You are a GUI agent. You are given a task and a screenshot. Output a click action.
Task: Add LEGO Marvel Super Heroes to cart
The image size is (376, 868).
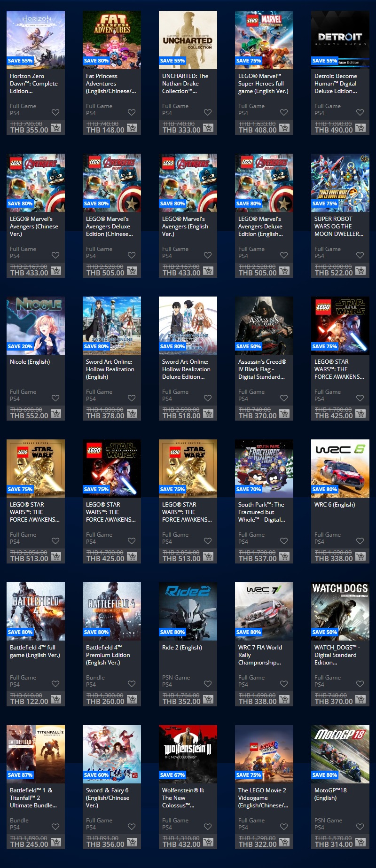point(284,128)
